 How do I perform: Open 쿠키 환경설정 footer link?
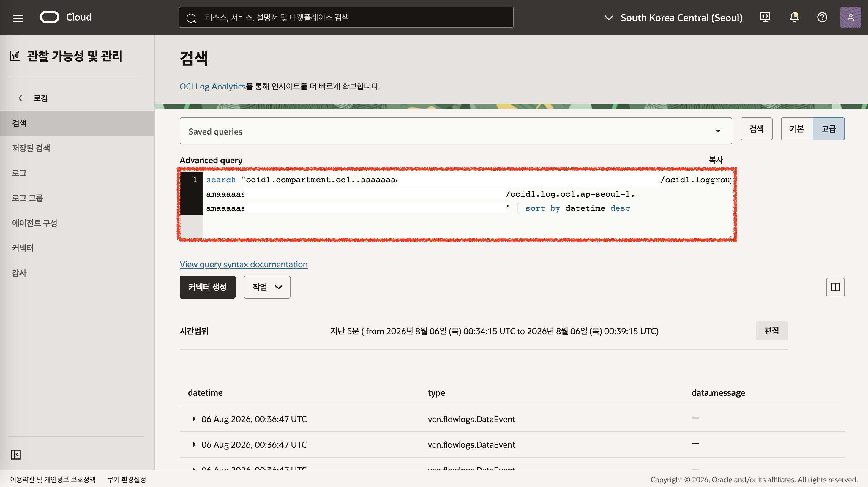pyautogui.click(x=126, y=479)
